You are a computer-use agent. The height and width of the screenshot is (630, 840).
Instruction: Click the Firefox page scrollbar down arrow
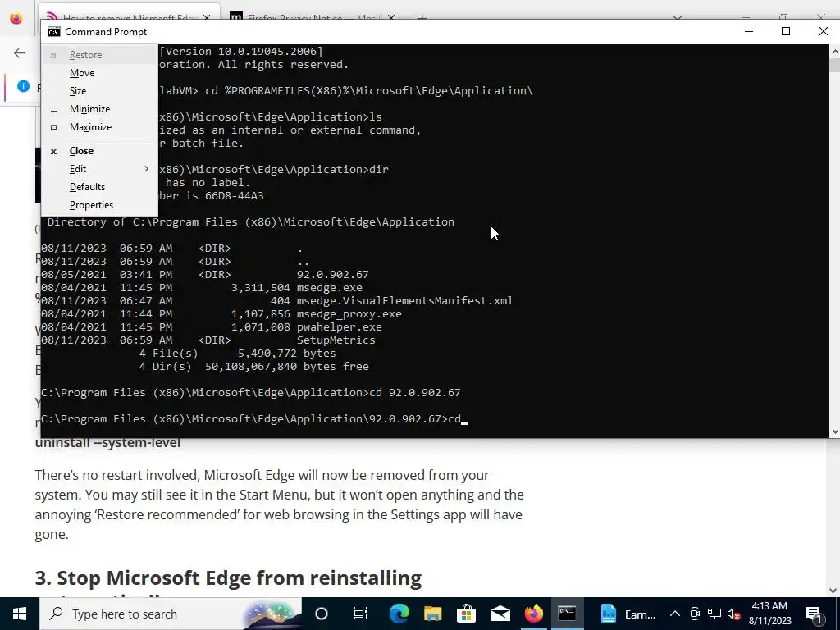click(x=833, y=591)
